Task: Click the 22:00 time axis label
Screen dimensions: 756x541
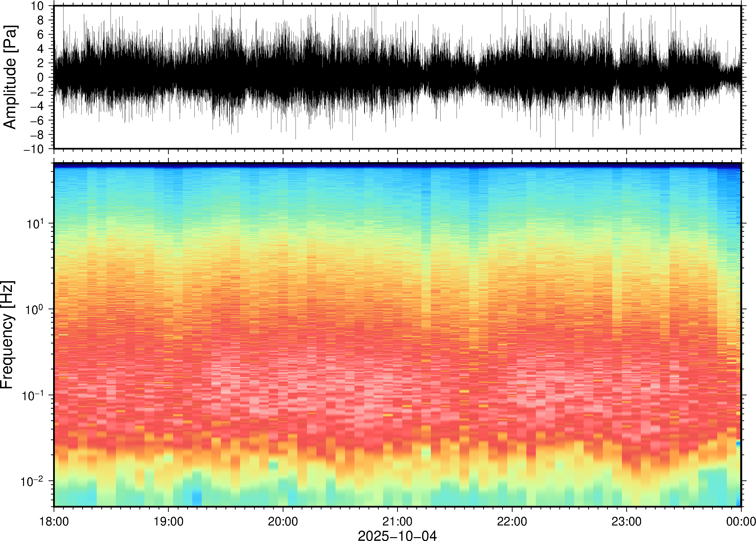Action: coord(512,521)
